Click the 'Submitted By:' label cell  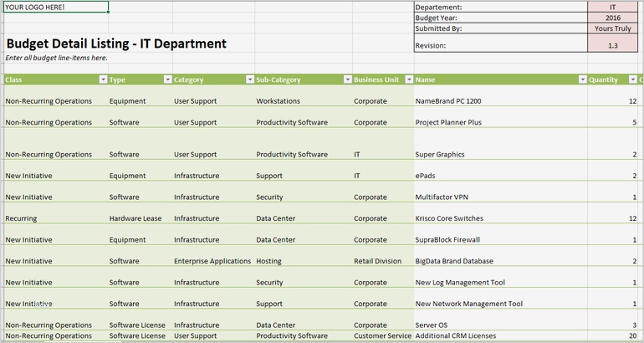pyautogui.click(x=501, y=28)
